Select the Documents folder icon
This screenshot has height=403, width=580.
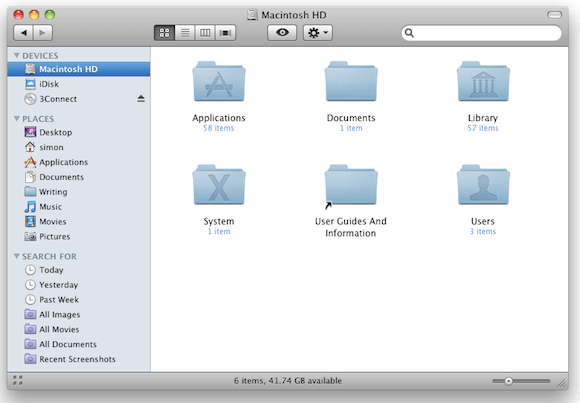pyautogui.click(x=351, y=82)
